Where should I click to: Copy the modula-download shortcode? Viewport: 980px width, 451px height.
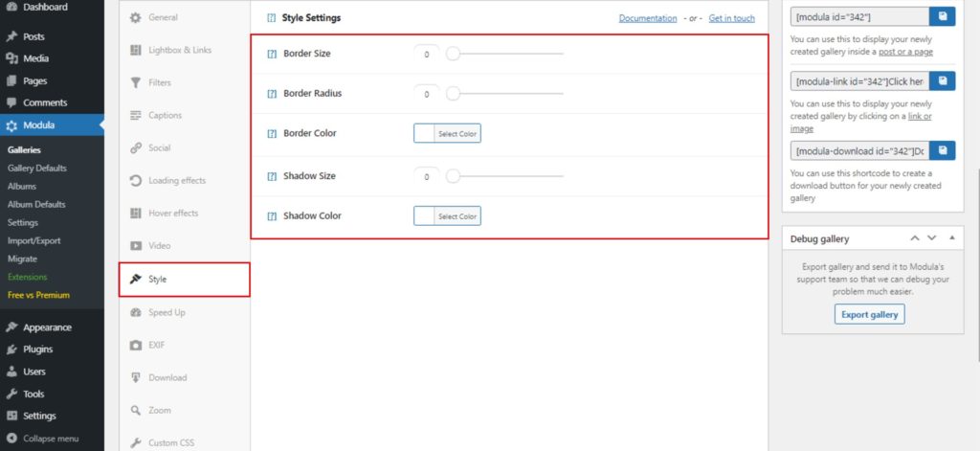pos(943,150)
